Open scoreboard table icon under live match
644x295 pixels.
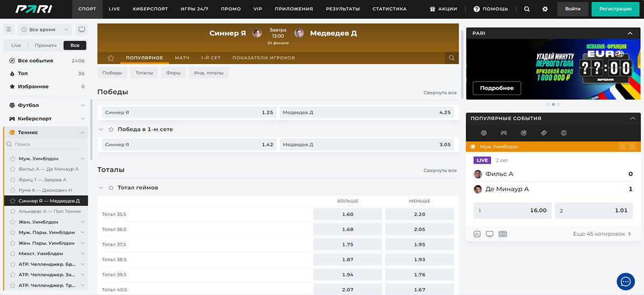pyautogui.click(x=503, y=234)
